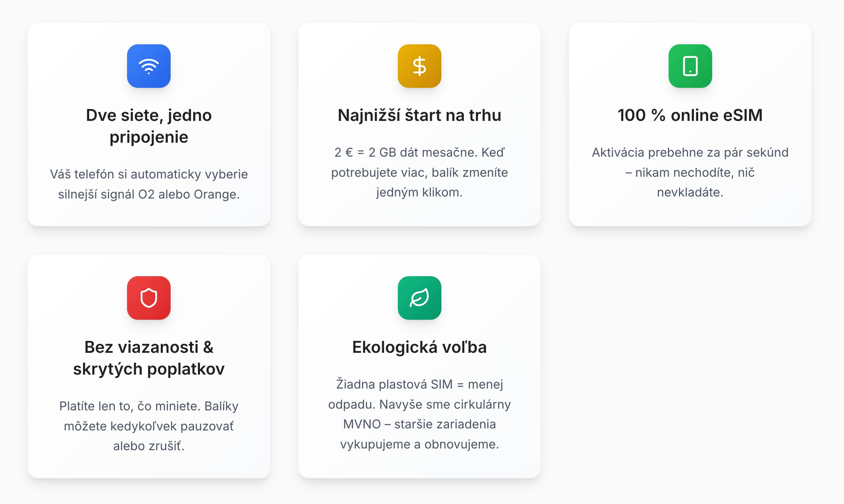Open the no-commitment feature card
Viewport: 844px width, 504px height.
coord(149,366)
